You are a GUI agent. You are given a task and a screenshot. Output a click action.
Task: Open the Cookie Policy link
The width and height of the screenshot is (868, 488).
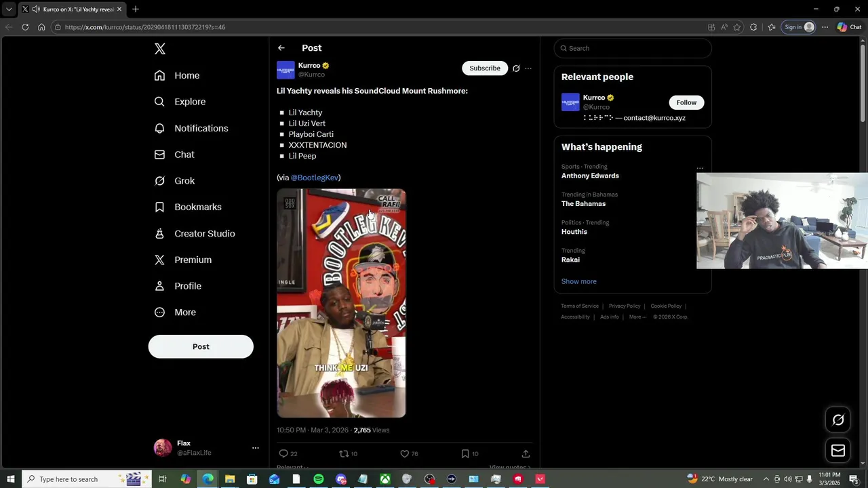coord(666,306)
